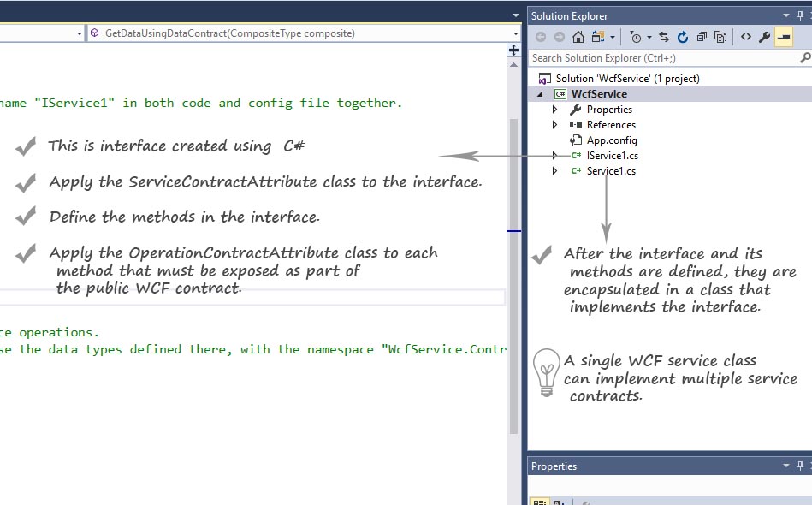
Task: Expand the Service1.cs node
Action: pyautogui.click(x=554, y=171)
